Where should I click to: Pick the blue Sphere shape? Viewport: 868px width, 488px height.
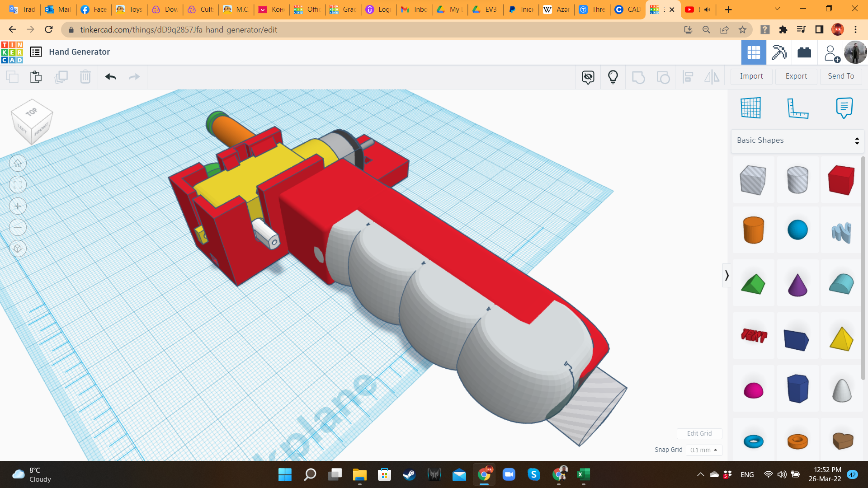tap(797, 230)
